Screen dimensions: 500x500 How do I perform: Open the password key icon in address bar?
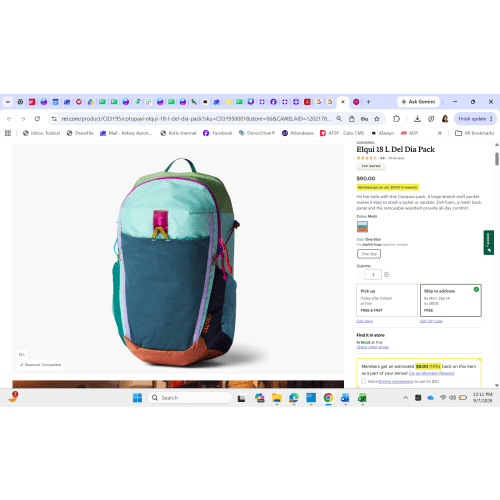(364, 119)
